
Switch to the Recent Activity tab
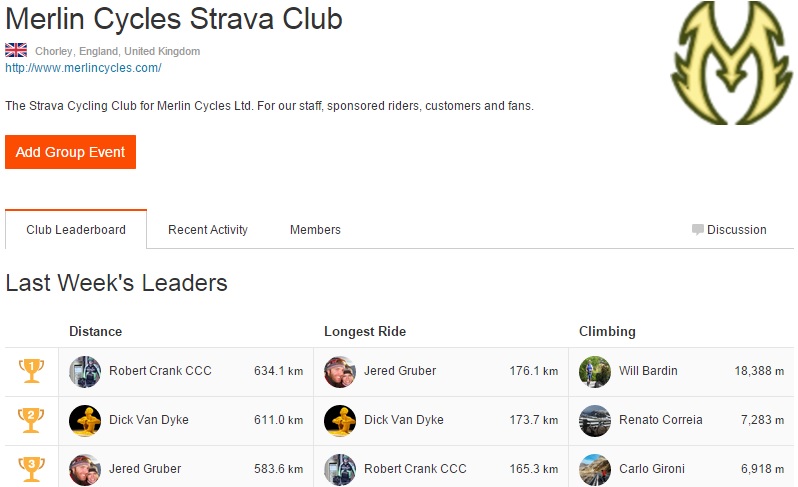click(x=208, y=230)
